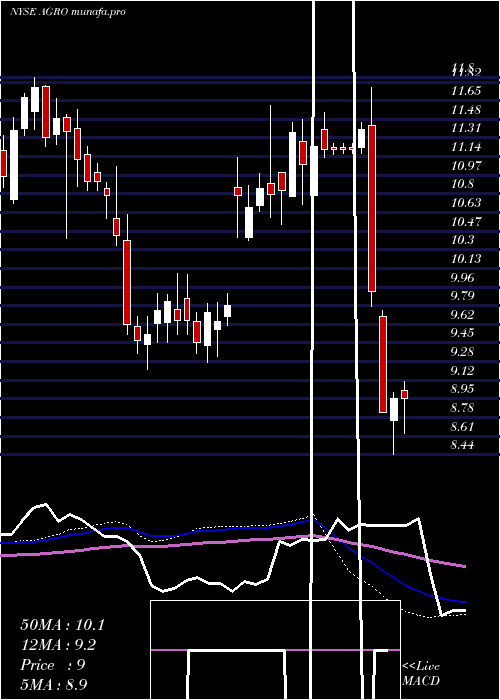The image size is (500, 700).
Task: Click the 8.44 price axis label
Action: (462, 445)
